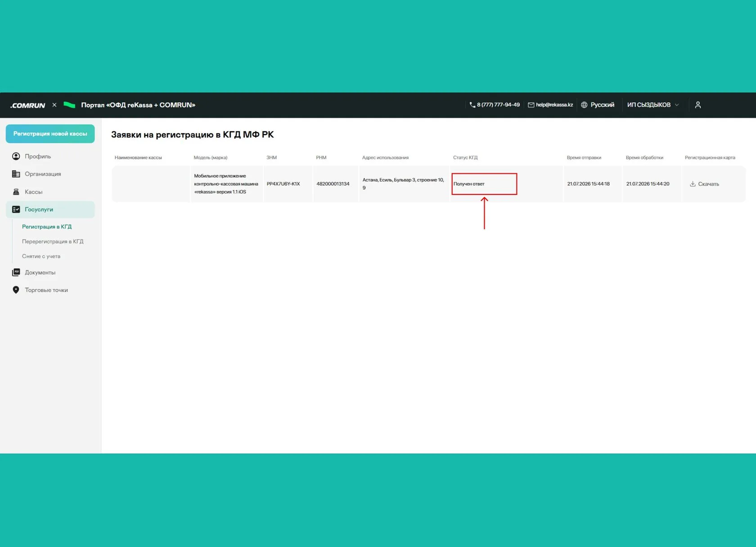Open the Документы section
756x547 pixels.
(50, 272)
